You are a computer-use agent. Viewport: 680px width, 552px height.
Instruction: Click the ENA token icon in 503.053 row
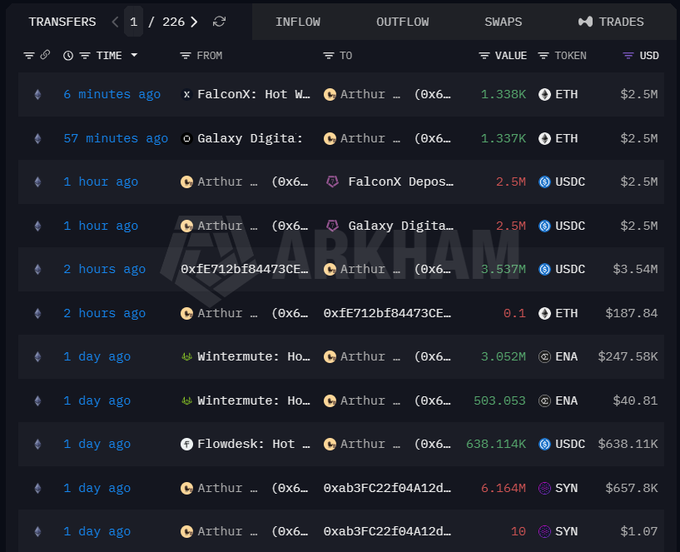tap(544, 401)
